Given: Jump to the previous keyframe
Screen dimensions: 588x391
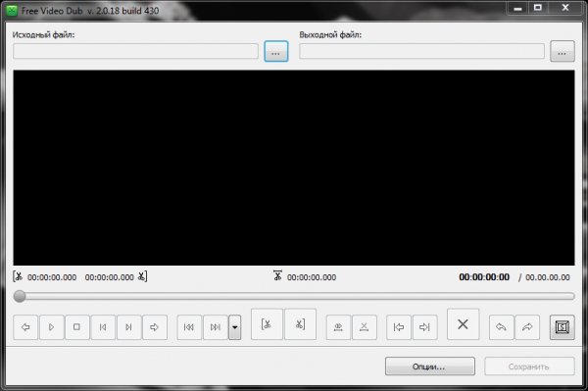Looking at the screenshot, I should (189, 327).
